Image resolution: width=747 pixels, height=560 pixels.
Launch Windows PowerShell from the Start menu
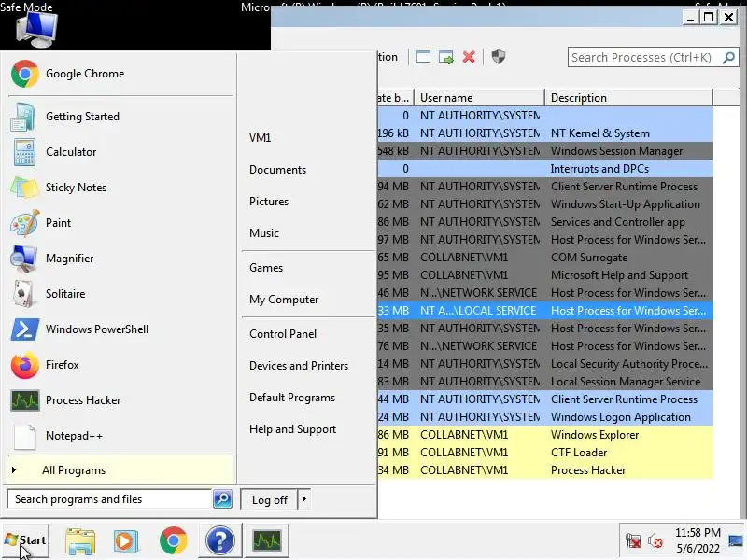click(x=120, y=329)
